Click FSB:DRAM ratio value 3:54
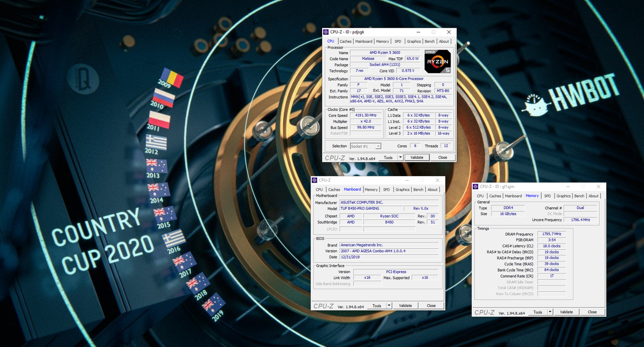Image resolution: width=644 pixels, height=347 pixels. click(x=552, y=240)
